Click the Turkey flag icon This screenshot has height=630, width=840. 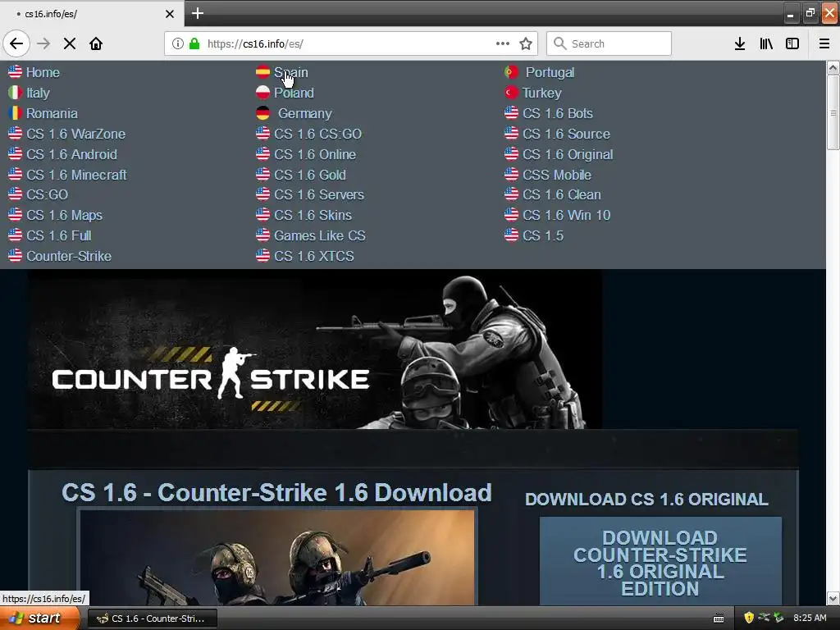[511, 93]
